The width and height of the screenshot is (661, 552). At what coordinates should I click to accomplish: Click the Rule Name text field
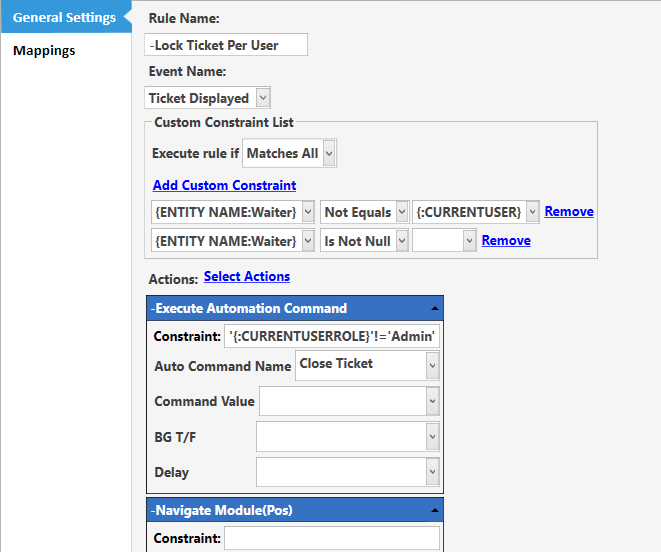pyautogui.click(x=226, y=45)
